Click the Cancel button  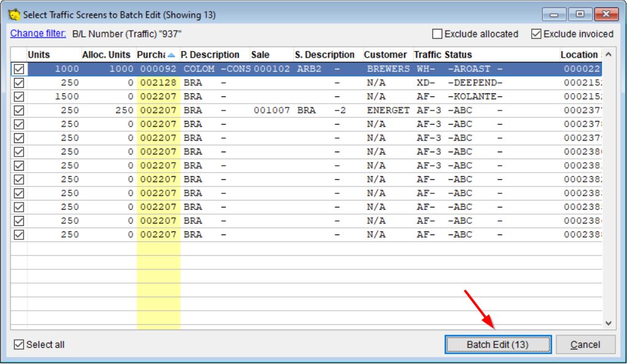pyautogui.click(x=585, y=344)
